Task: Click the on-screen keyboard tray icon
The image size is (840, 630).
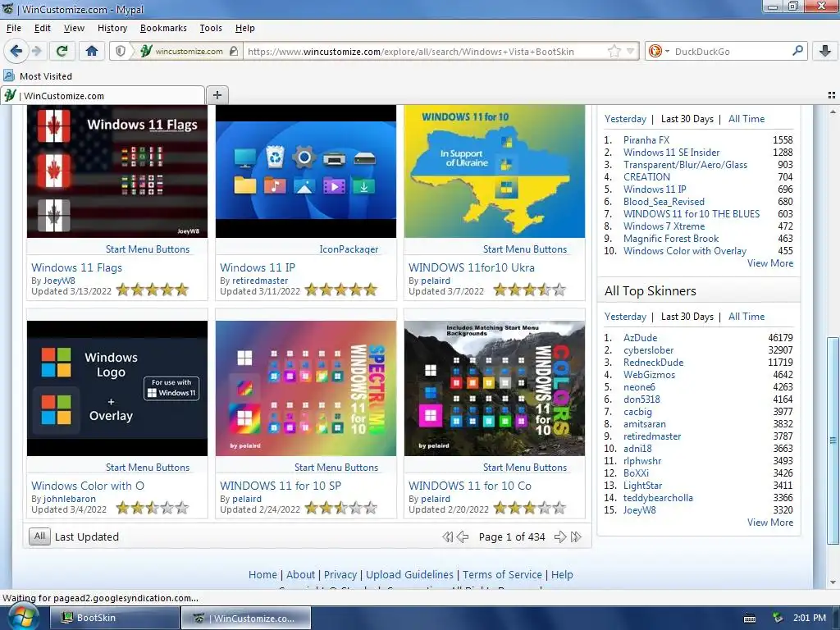Action: [750, 619]
